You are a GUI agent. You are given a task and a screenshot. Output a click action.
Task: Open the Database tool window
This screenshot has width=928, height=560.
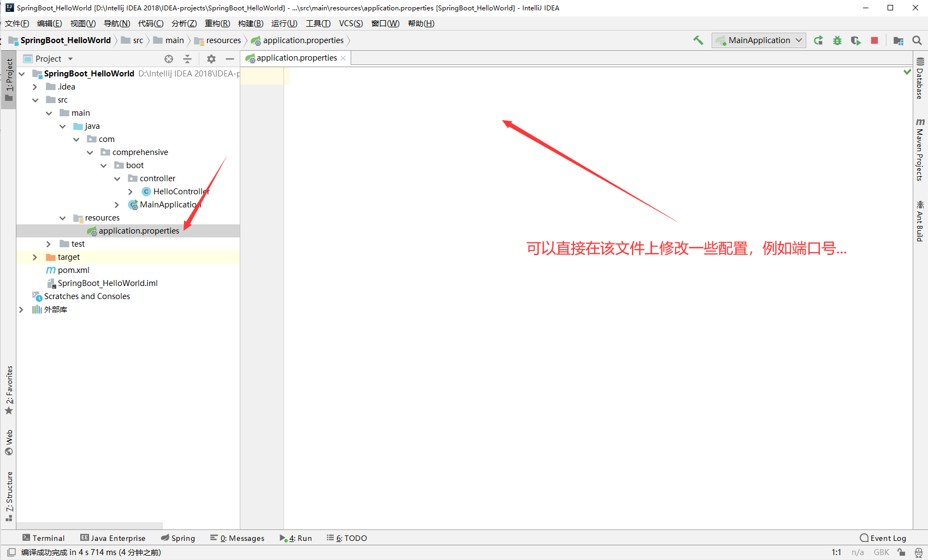[x=920, y=78]
